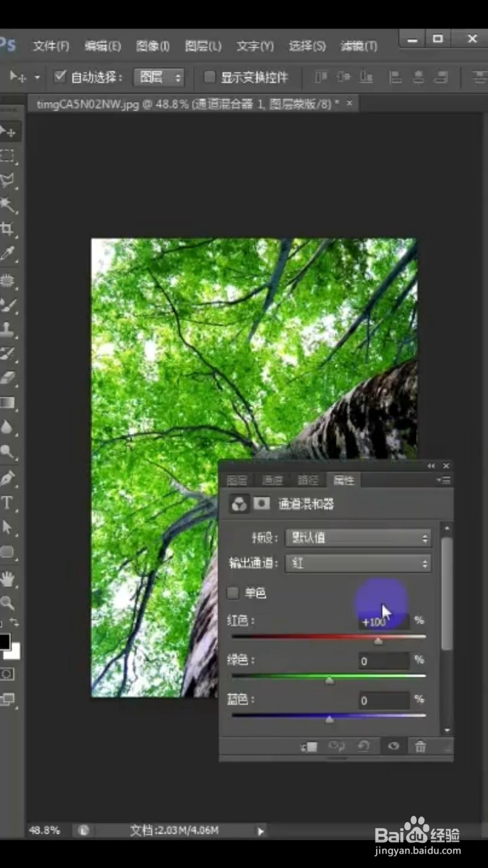Select the Gradient tool

coord(7,403)
